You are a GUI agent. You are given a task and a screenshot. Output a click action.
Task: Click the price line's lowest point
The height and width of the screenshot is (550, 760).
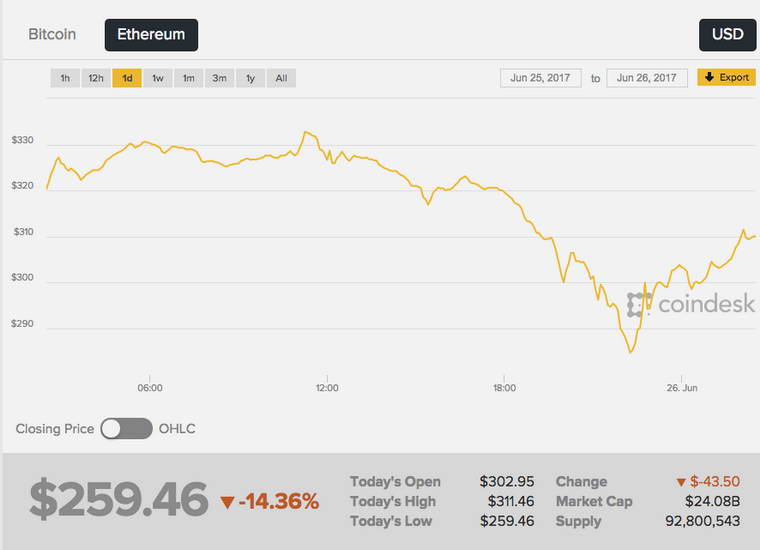click(631, 352)
